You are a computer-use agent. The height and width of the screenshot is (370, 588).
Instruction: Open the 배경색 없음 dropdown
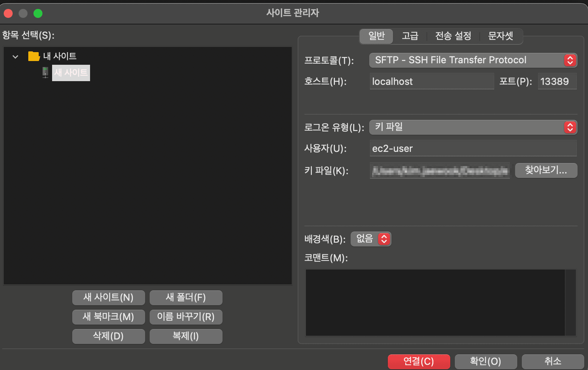tap(371, 239)
